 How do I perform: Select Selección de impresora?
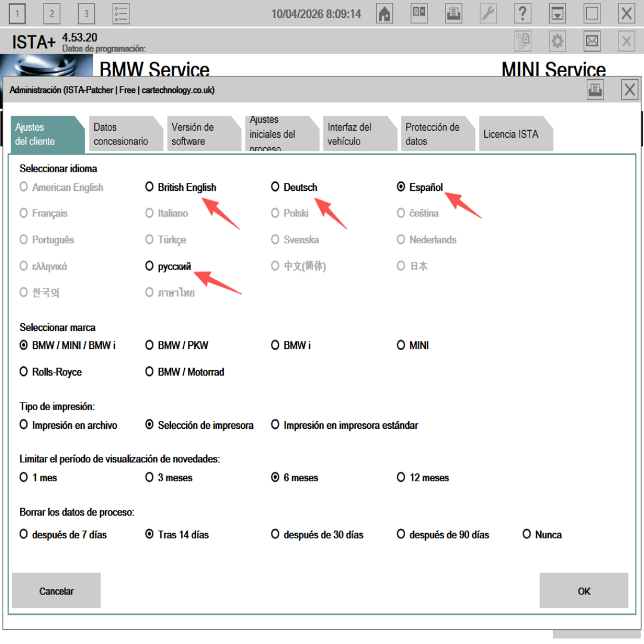pyautogui.click(x=199, y=425)
